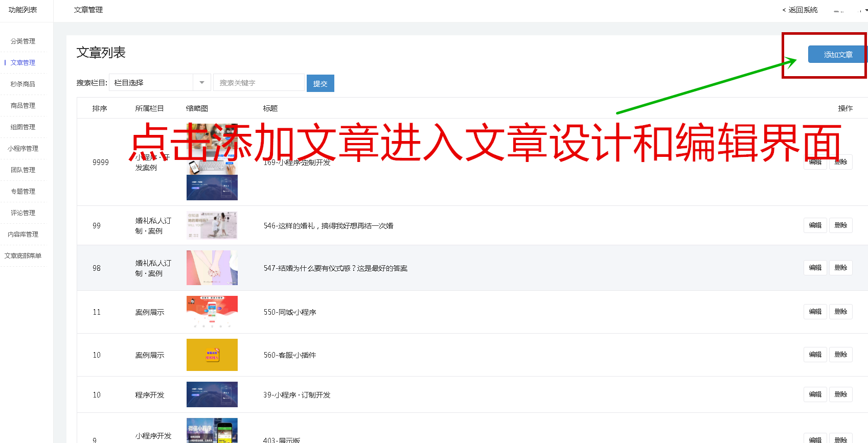Viewport: 868px width, 443px height.
Task: Open thumbnail of the 9999-sorted article
Action: (x=212, y=162)
